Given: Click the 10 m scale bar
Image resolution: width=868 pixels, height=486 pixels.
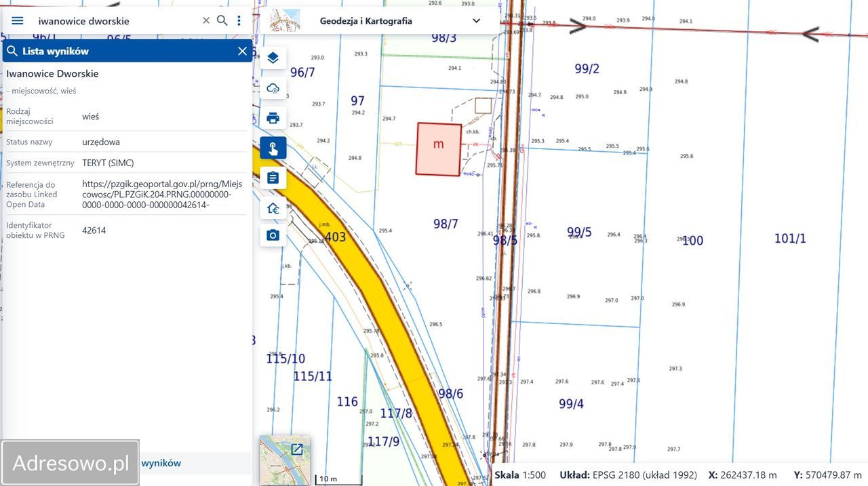Looking at the screenshot, I should point(338,480).
